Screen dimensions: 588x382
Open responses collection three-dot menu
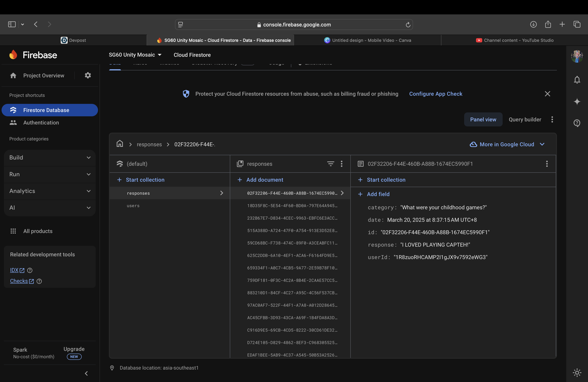[x=342, y=164]
